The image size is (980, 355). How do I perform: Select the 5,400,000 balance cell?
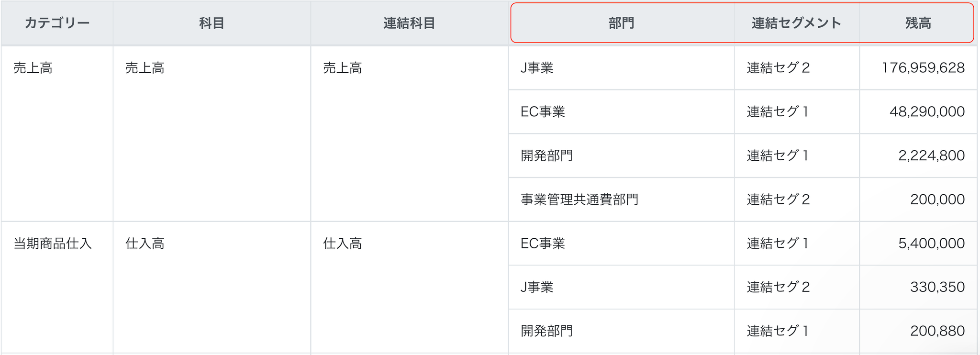coord(931,244)
